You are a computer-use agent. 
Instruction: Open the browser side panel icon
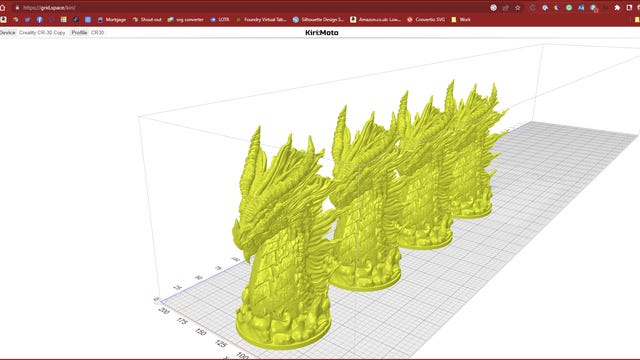[629, 8]
